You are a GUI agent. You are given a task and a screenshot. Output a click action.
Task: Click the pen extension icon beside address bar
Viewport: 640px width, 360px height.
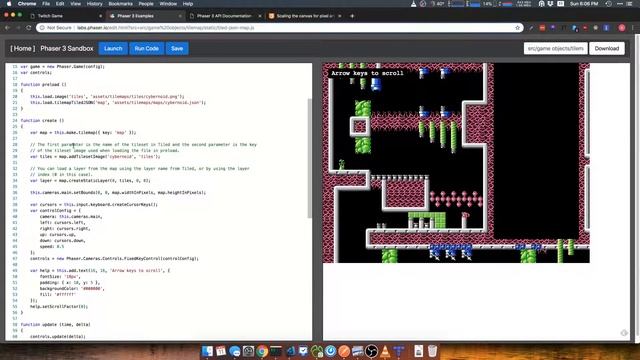pyautogui.click(x=531, y=28)
